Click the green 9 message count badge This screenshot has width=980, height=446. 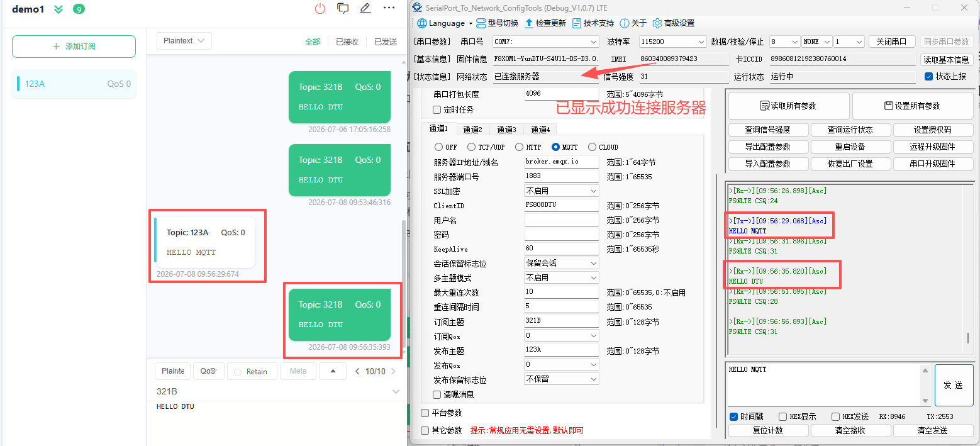(79, 9)
